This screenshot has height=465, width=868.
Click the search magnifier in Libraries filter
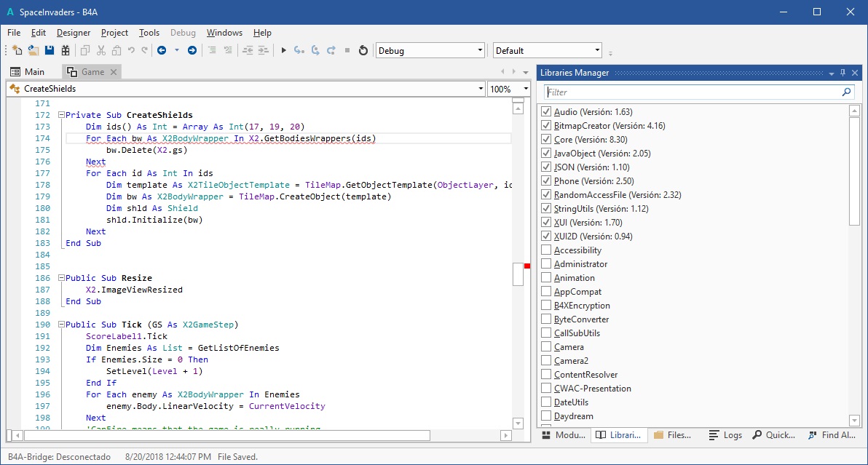coord(846,92)
